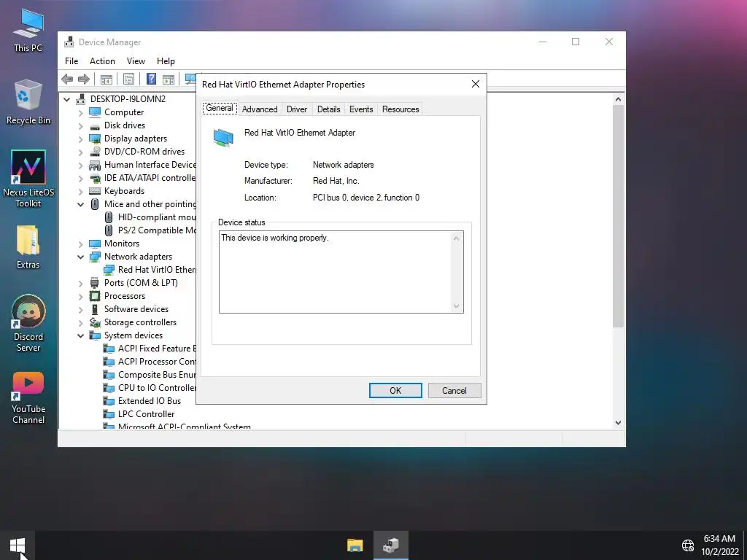747x560 pixels.
Task: Switch to the Driver tab
Action: (297, 109)
